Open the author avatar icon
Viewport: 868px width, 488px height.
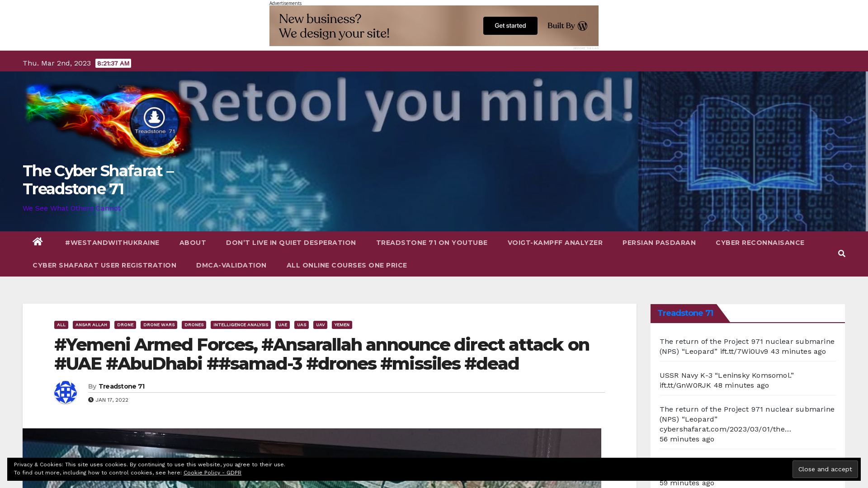point(66,392)
